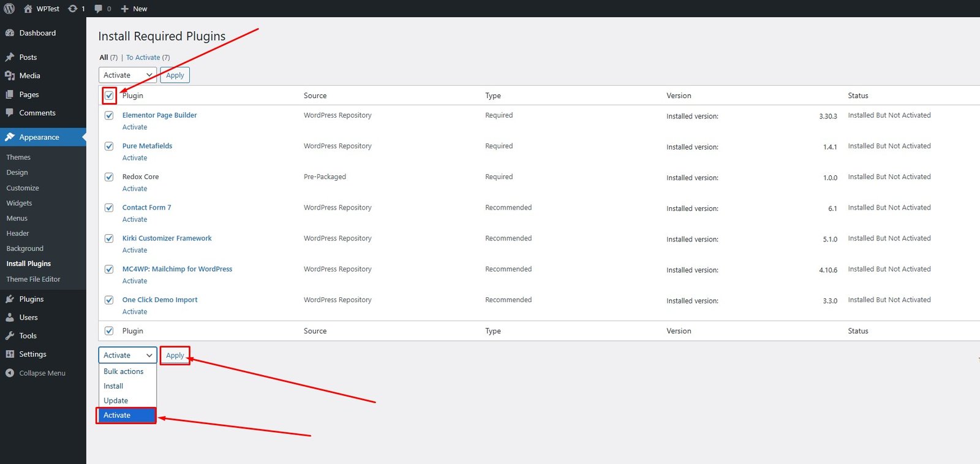This screenshot has height=464, width=980.
Task: Click the updates refresh icon
Action: (x=72, y=9)
